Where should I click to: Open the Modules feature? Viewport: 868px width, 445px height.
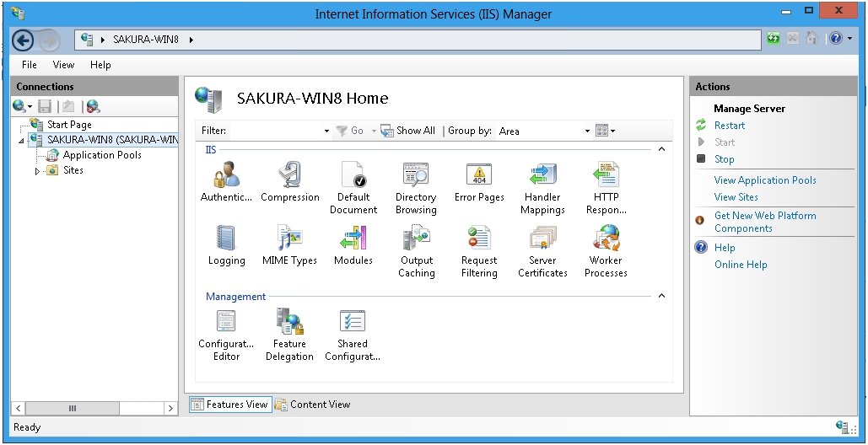point(353,246)
